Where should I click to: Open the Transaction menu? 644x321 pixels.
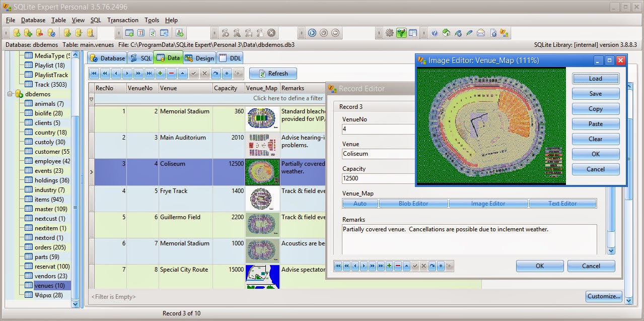pyautogui.click(x=122, y=20)
